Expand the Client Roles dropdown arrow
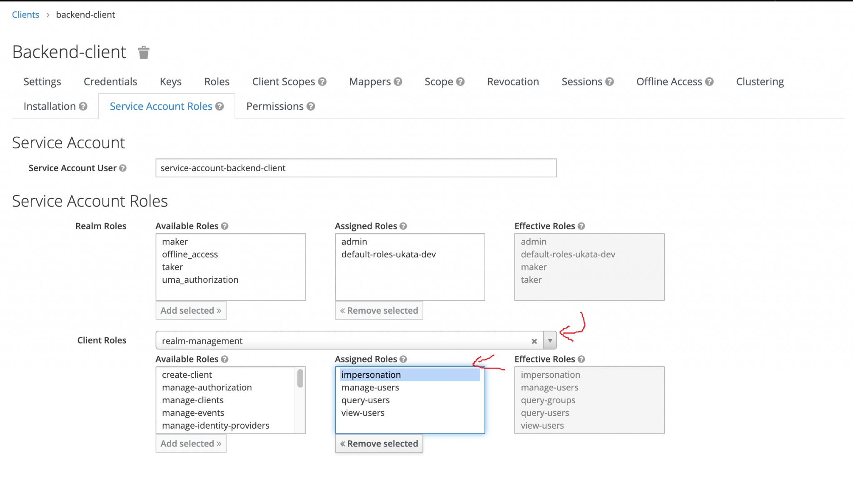Viewport: 853px width, 504px height. pyautogui.click(x=550, y=340)
